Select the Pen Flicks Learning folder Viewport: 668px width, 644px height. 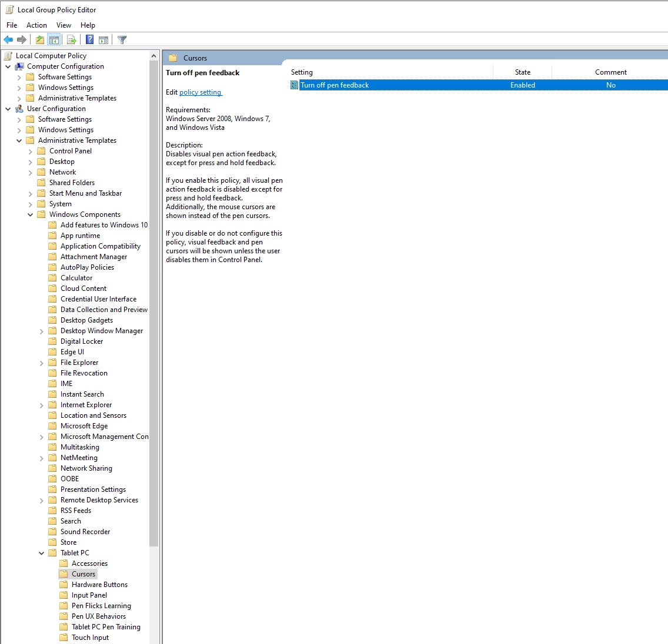pos(101,606)
